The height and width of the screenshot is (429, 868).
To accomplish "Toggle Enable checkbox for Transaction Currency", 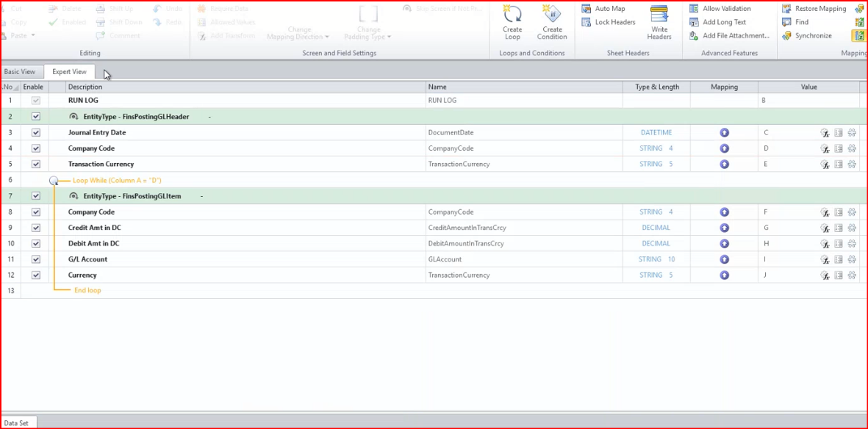I will [x=36, y=165].
